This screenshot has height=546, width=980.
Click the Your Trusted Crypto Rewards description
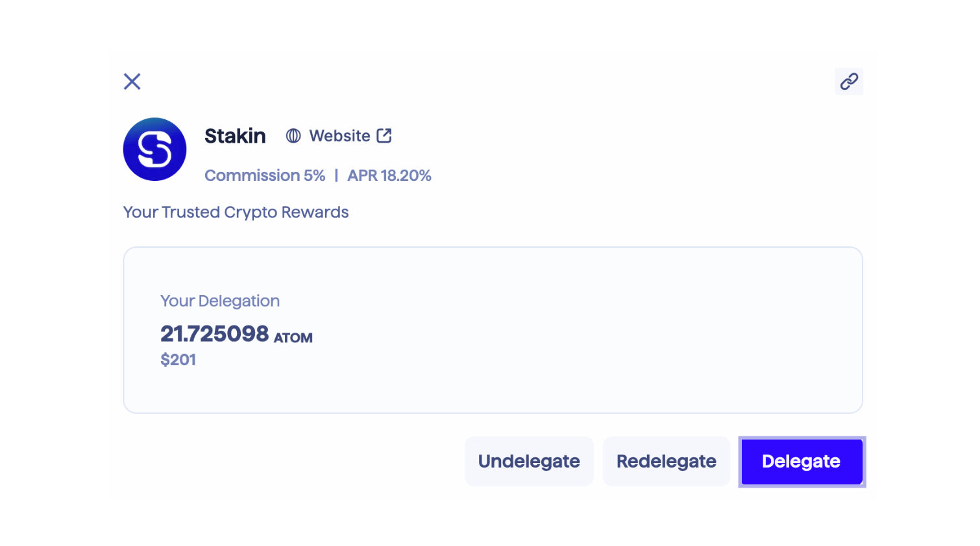point(236,213)
